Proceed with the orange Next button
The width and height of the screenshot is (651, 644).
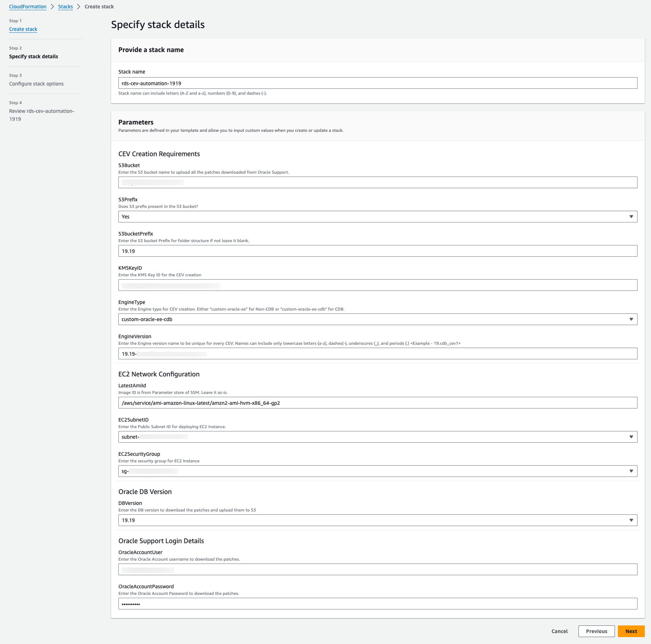pos(631,631)
